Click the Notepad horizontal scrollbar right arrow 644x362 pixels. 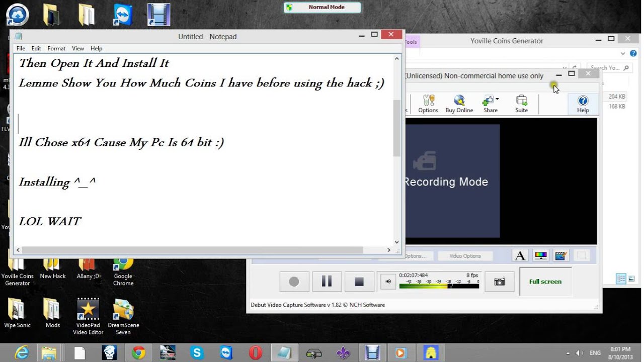[x=389, y=250]
